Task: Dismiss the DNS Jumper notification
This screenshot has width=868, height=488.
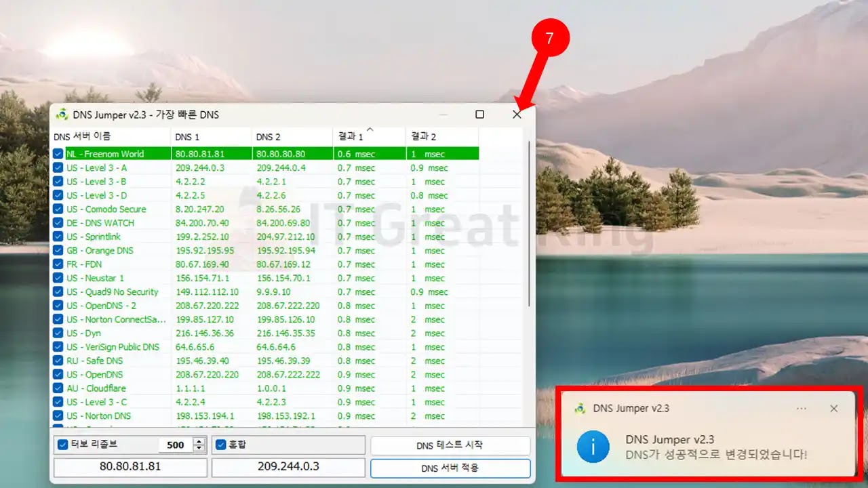Action: point(834,409)
